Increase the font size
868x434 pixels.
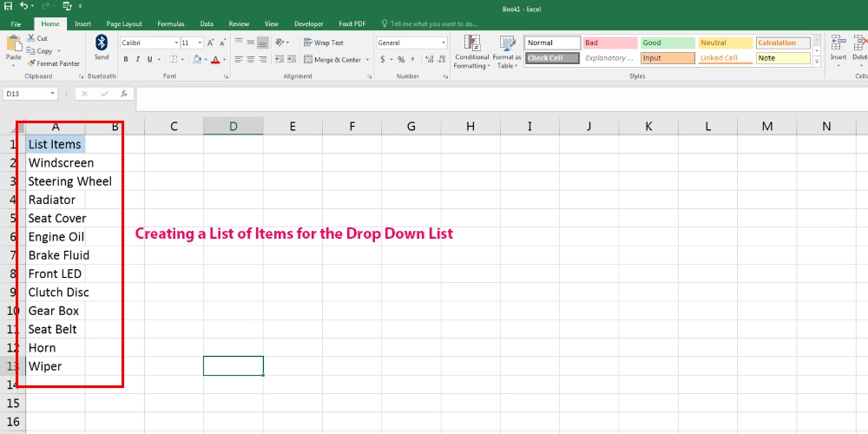pos(211,43)
